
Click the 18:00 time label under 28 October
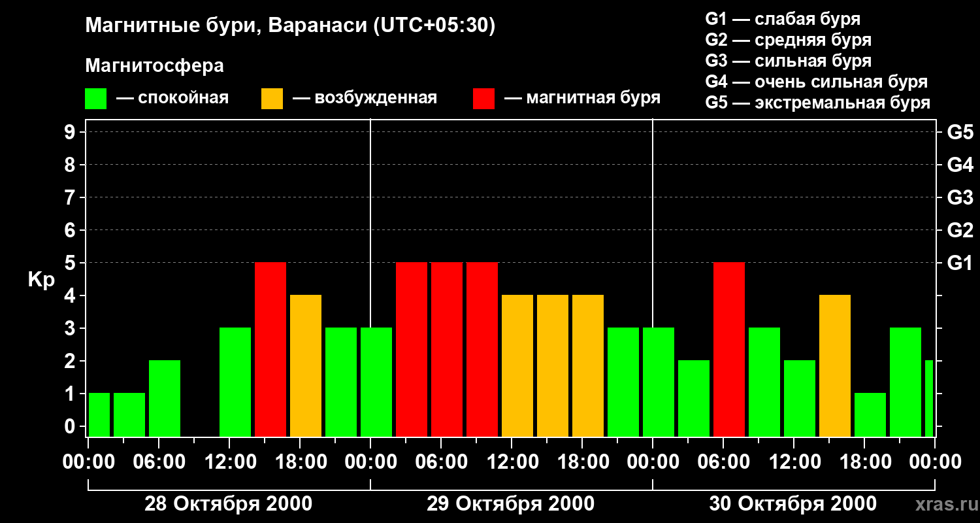coord(300,462)
